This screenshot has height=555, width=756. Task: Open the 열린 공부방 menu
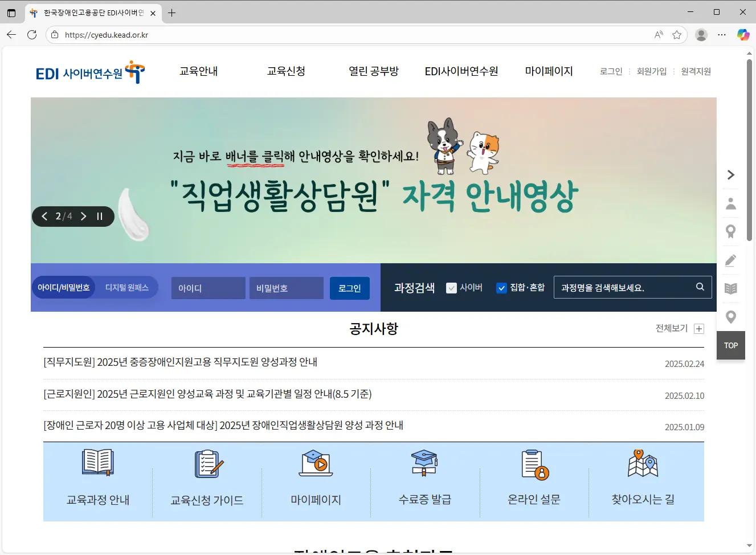(374, 71)
